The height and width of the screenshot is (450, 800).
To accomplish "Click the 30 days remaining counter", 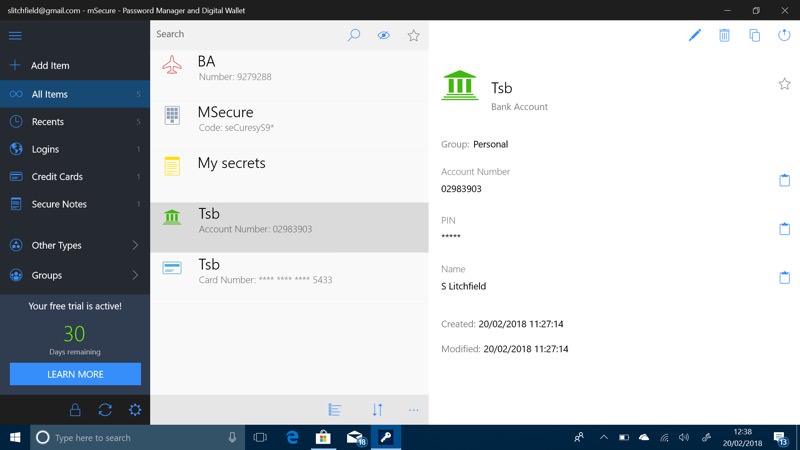I will click(74, 334).
